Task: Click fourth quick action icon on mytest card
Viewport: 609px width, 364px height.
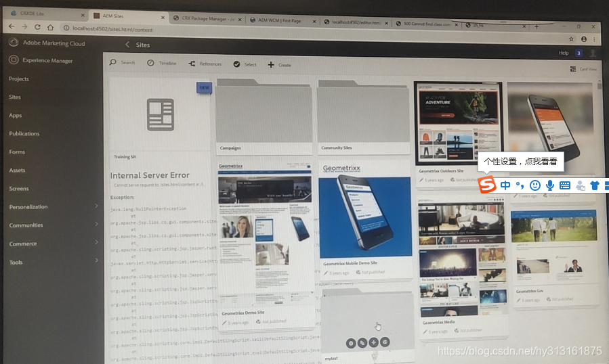Action: pyautogui.click(x=385, y=342)
